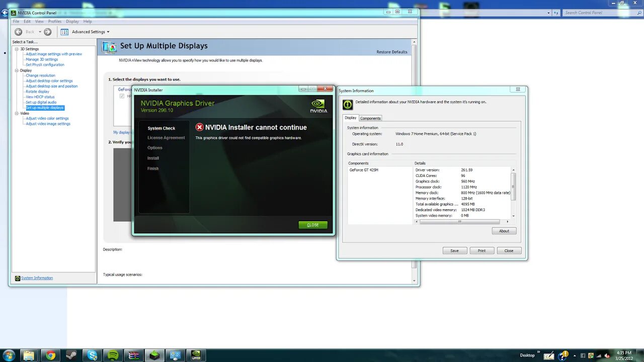Open Windows Explorer from the taskbar

click(29, 355)
